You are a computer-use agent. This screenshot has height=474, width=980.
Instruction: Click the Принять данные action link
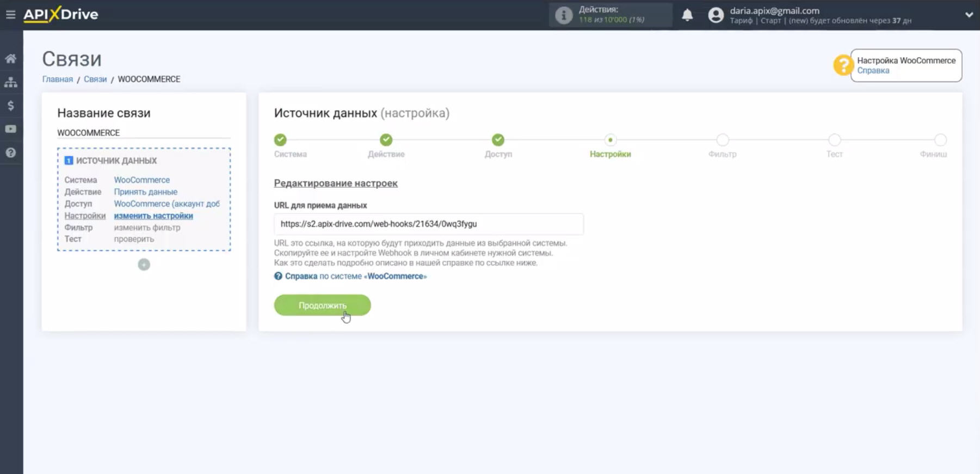145,192
